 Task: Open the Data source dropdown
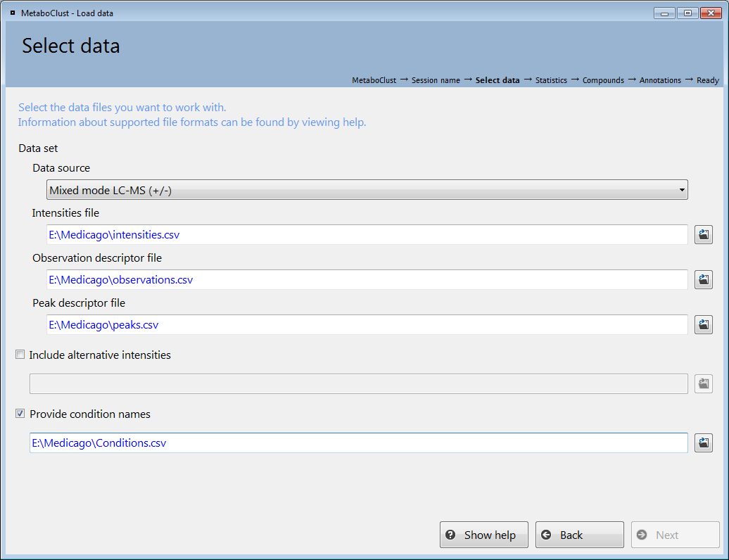(x=367, y=190)
